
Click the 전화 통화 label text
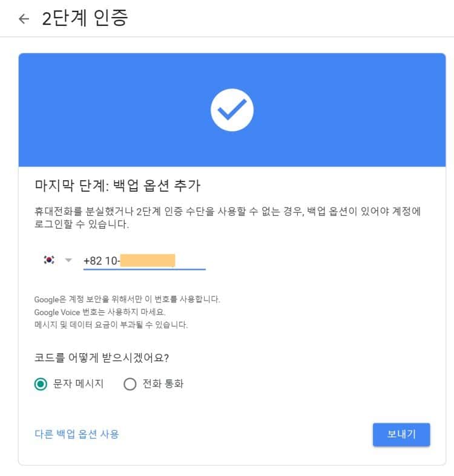click(162, 384)
